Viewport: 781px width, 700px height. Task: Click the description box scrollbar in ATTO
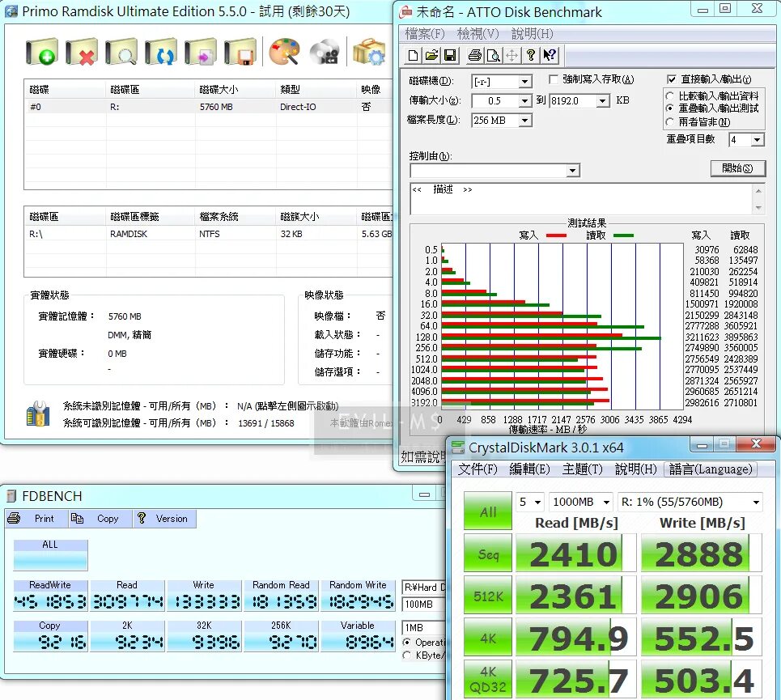758,198
